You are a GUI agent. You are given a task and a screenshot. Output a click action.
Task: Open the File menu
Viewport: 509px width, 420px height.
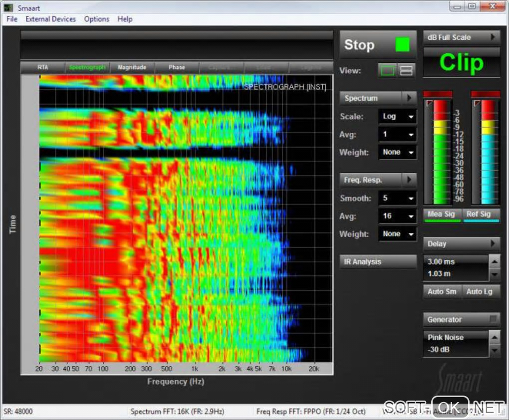click(12, 19)
